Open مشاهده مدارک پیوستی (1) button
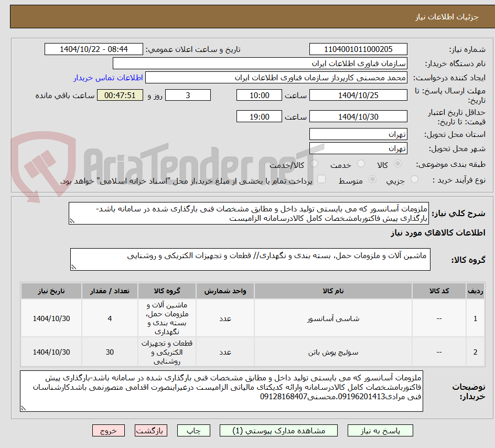 [x=278, y=431]
